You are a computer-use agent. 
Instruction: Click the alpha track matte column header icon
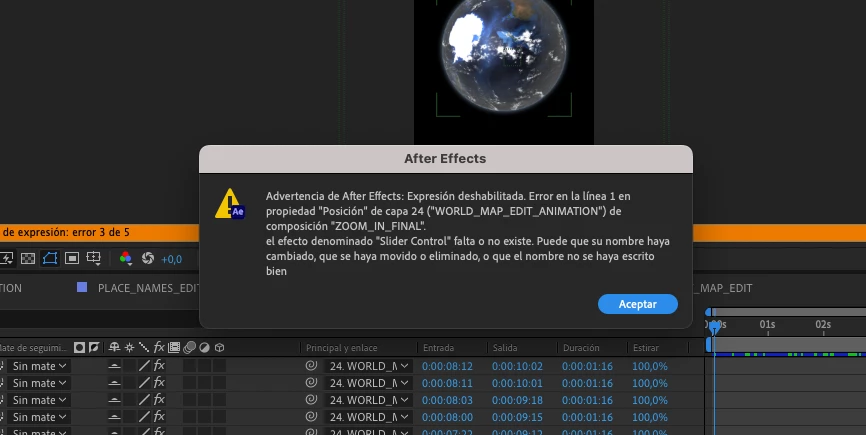tap(80, 347)
